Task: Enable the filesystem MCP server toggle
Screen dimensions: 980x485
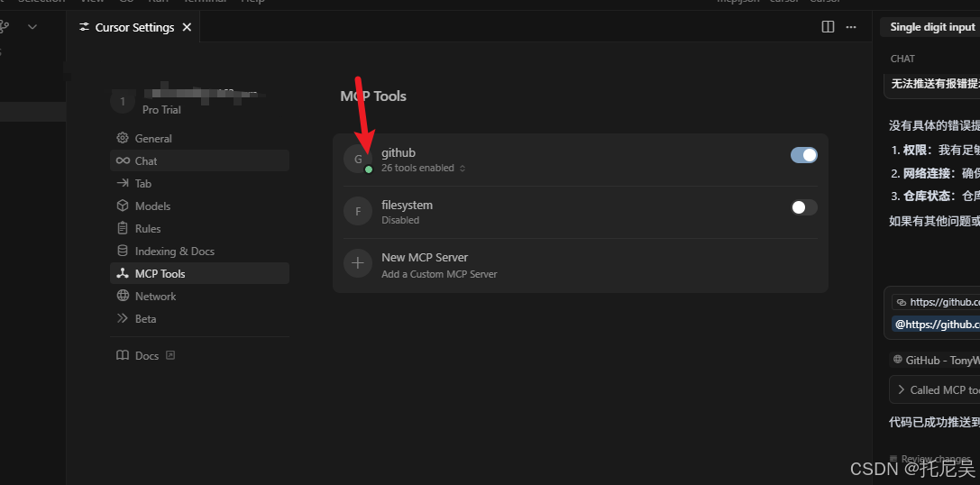Action: pos(804,207)
